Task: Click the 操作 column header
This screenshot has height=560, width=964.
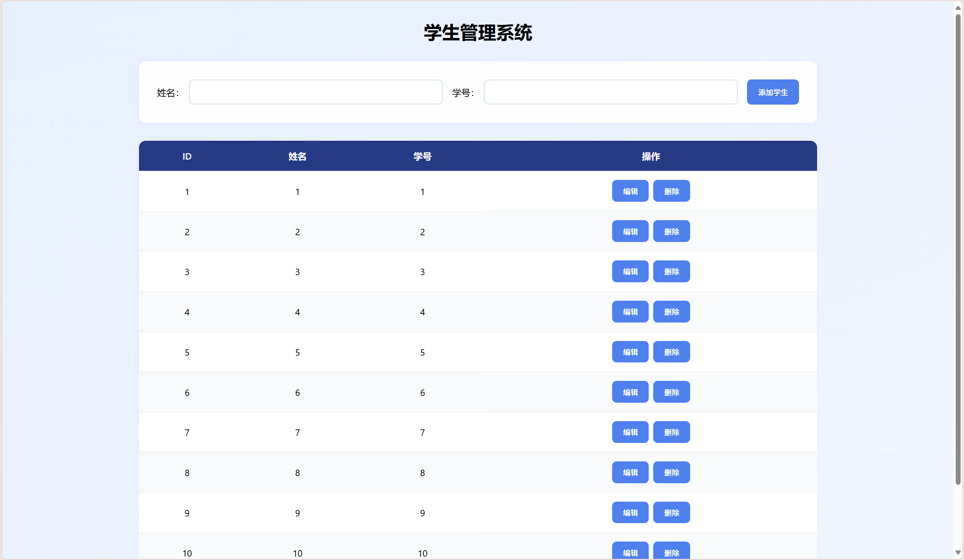Action: click(650, 156)
